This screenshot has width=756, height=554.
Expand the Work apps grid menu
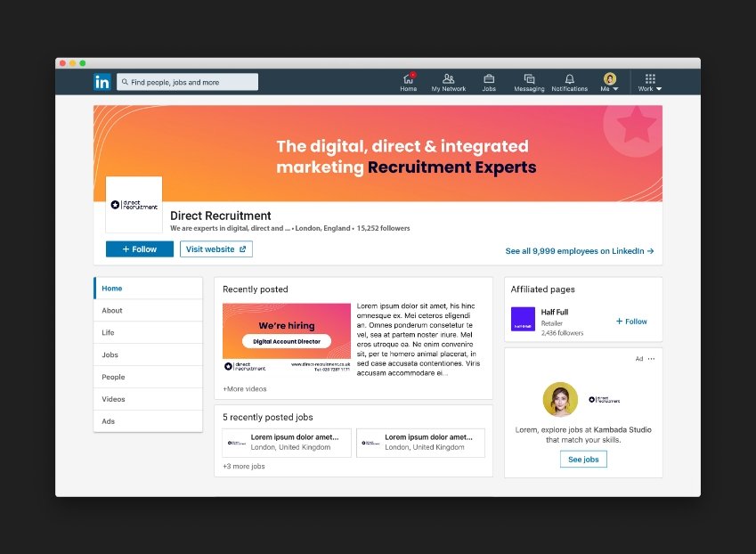(650, 82)
